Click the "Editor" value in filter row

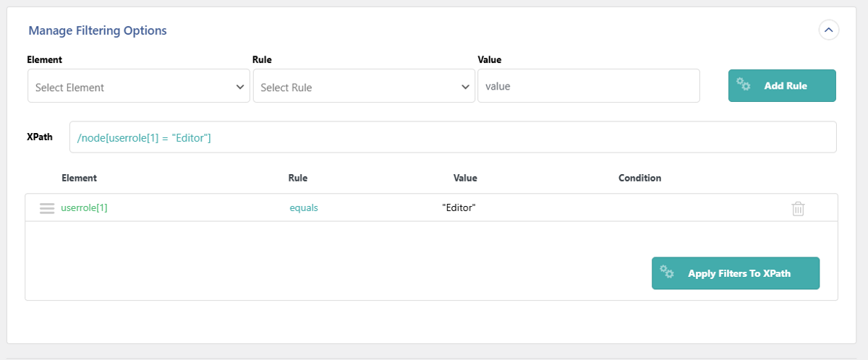(x=459, y=208)
